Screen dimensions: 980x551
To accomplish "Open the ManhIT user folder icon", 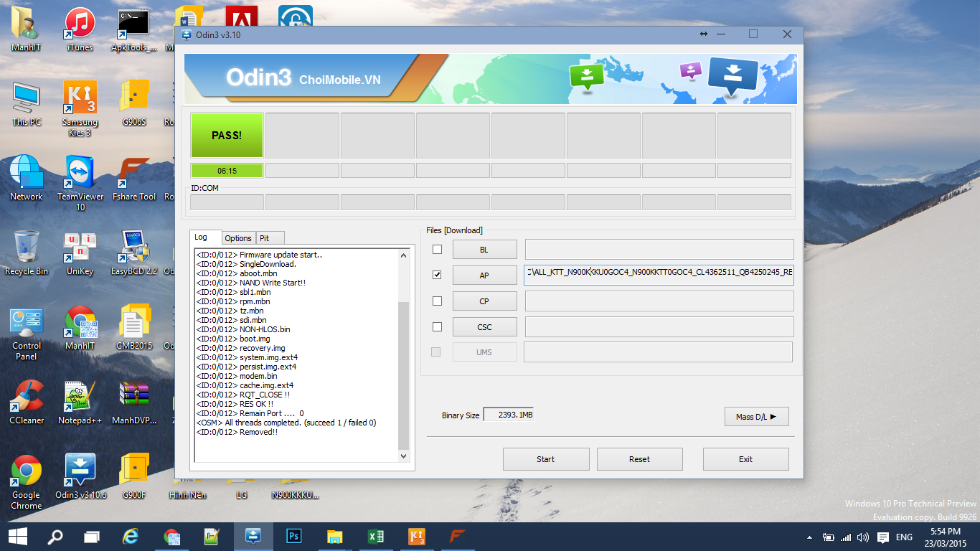I will 27,29.
